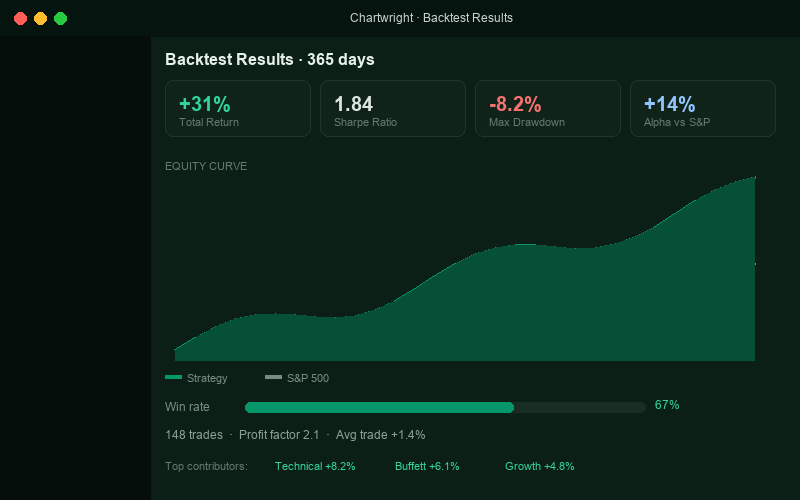Click the Profit factor 2.1 text

pyautogui.click(x=279, y=435)
